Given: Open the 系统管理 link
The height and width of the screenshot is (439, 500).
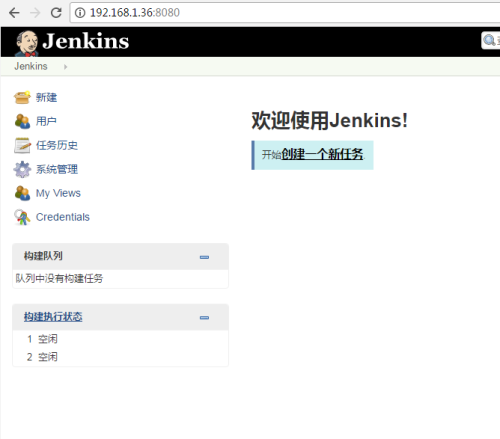Looking at the screenshot, I should point(57,169).
